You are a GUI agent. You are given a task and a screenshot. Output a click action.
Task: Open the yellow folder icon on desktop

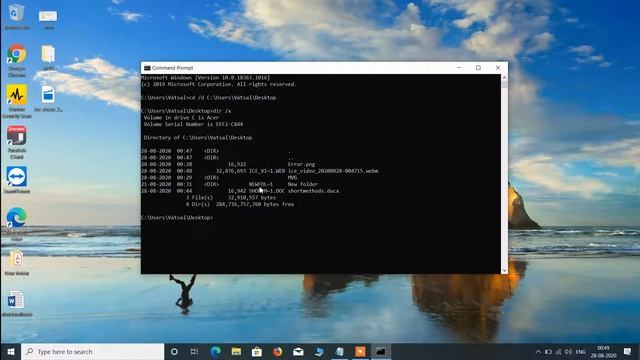click(x=48, y=58)
